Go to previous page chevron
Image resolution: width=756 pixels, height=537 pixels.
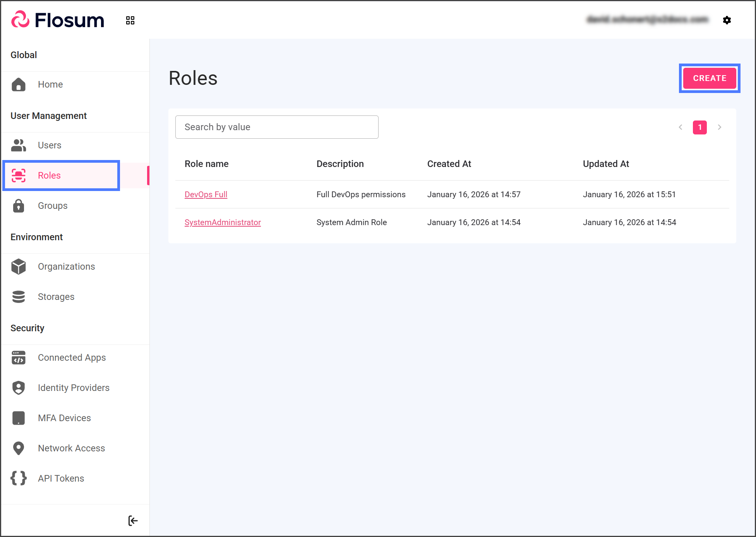click(680, 127)
